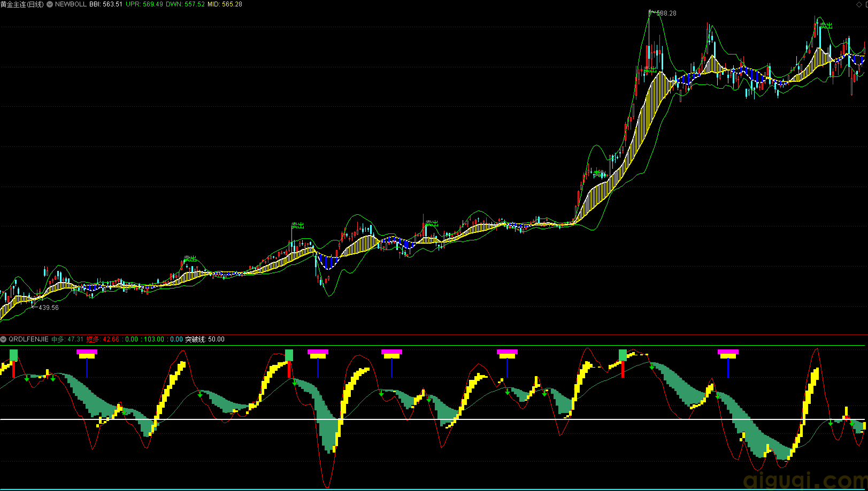Viewport: 868px width, 491px height.
Task: Click the NEWBOLL indicator name
Action: tap(71, 4)
